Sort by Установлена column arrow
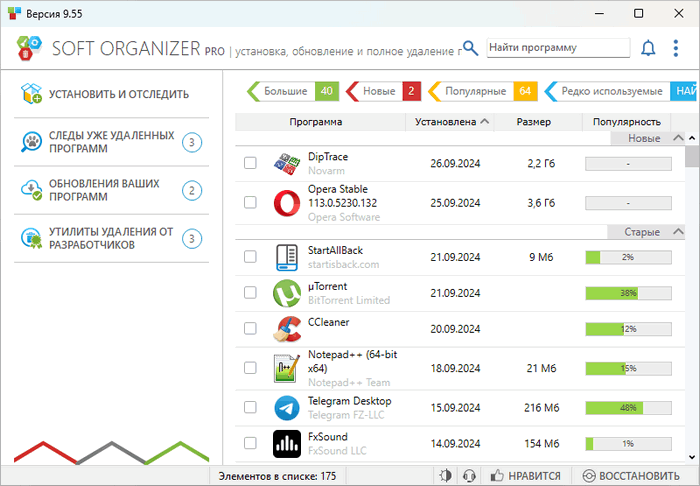 [x=485, y=121]
